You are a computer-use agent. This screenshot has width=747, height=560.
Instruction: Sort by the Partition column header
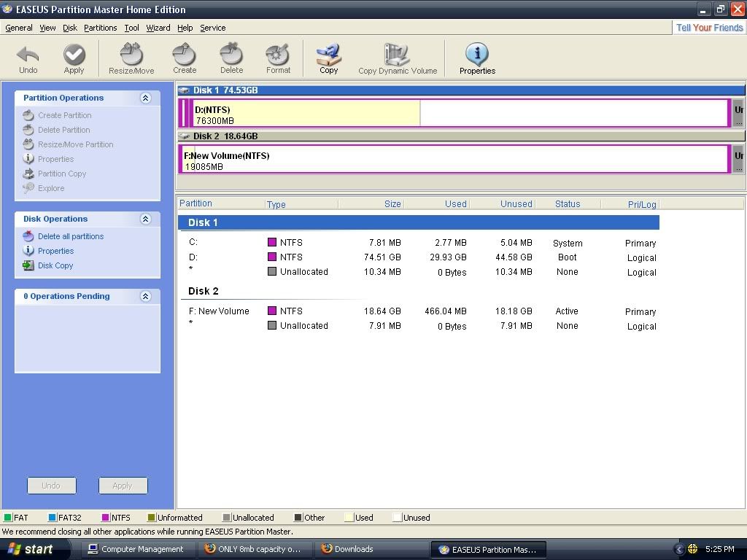coord(222,204)
